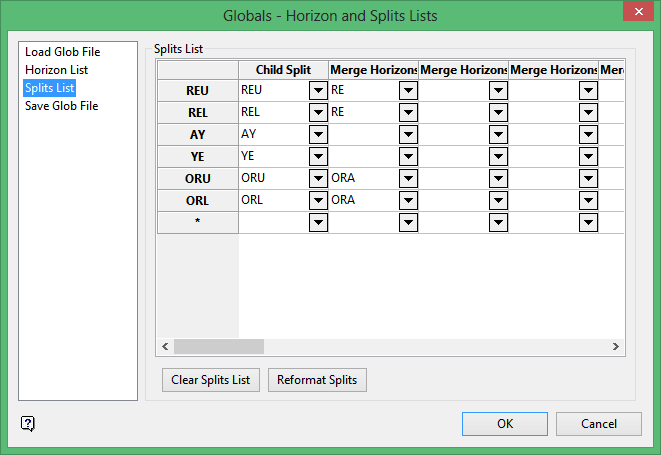Open Child Split dropdown for ORL row

click(318, 201)
